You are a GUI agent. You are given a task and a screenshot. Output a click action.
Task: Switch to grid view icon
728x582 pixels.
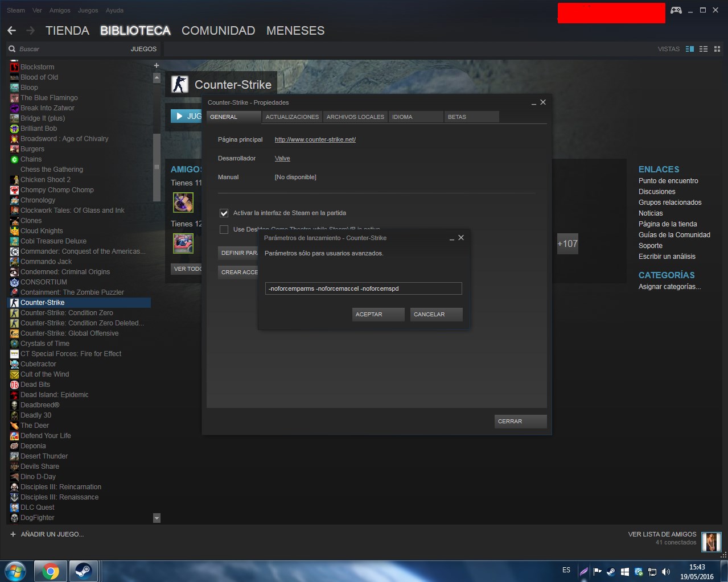coord(717,49)
